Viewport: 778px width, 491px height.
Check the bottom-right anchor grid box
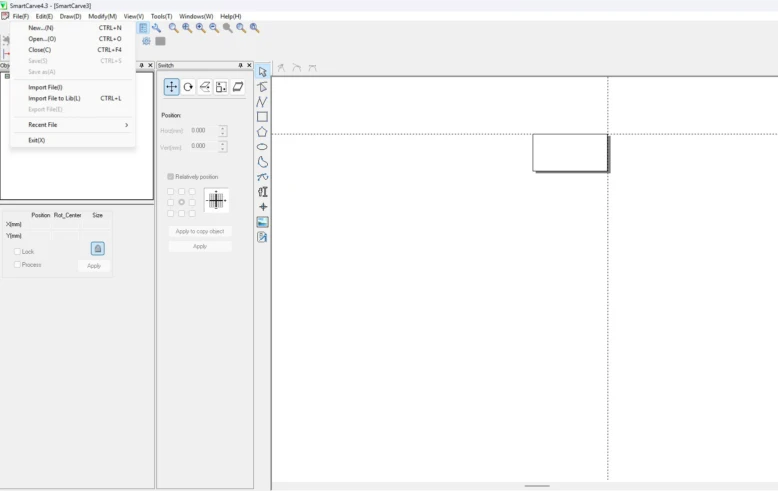click(x=192, y=213)
